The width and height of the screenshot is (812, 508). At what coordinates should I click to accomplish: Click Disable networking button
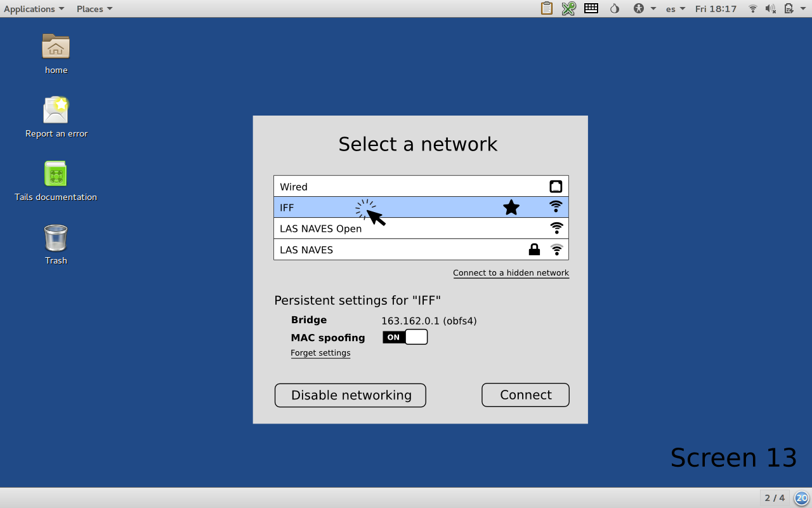click(350, 395)
